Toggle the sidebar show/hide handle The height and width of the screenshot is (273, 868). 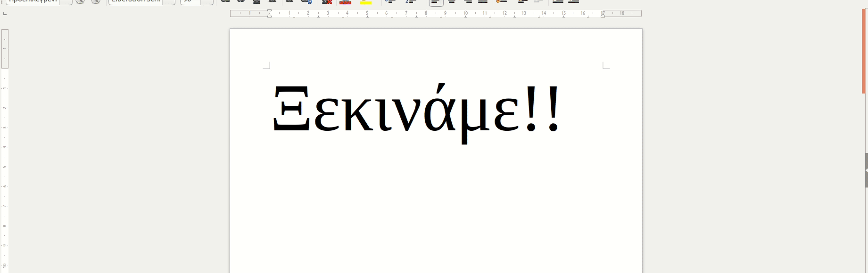[866, 170]
